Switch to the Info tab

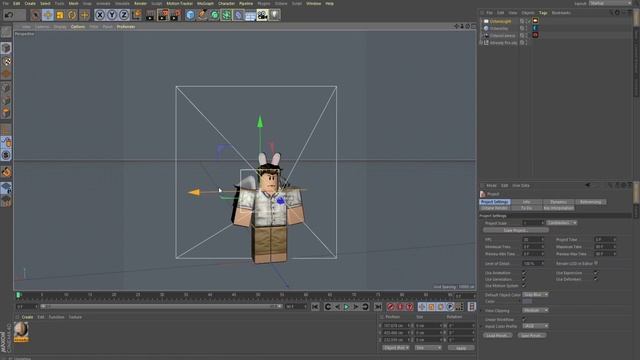[x=527, y=202]
